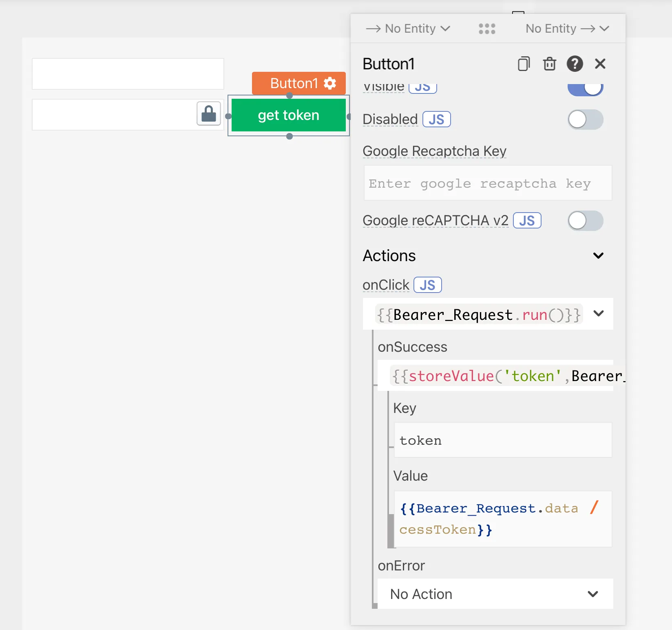Viewport: 672px width, 630px height.
Task: Click the lock icon in password input
Action: pos(209,114)
